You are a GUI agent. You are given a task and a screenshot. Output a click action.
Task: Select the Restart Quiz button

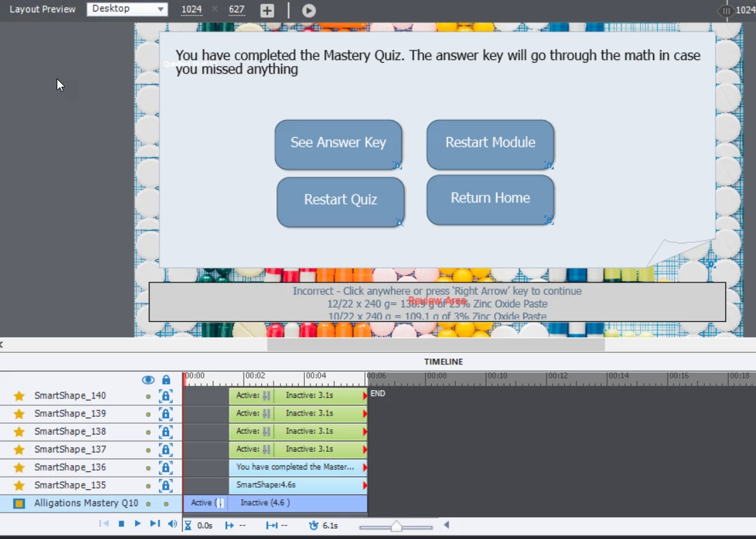point(340,202)
